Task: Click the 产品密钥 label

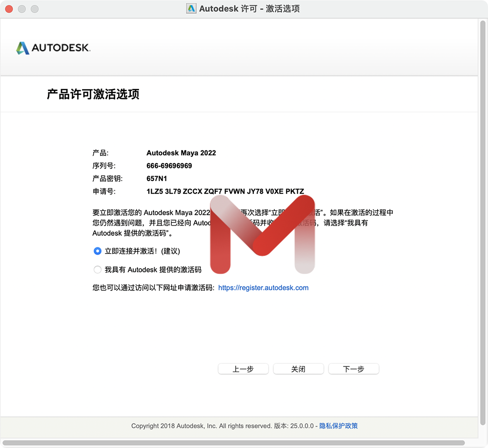Action: pyautogui.click(x=107, y=179)
